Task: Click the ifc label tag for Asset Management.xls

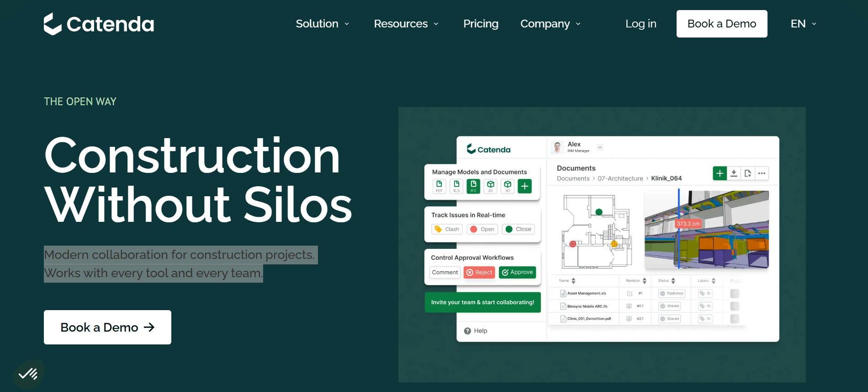Action: pos(706,294)
